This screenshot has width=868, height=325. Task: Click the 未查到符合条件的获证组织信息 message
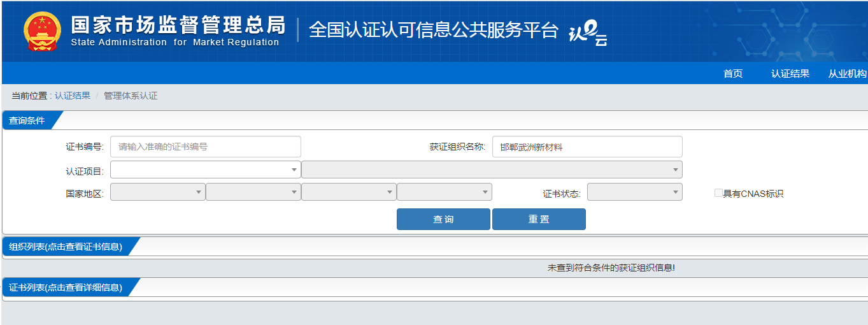(x=611, y=268)
